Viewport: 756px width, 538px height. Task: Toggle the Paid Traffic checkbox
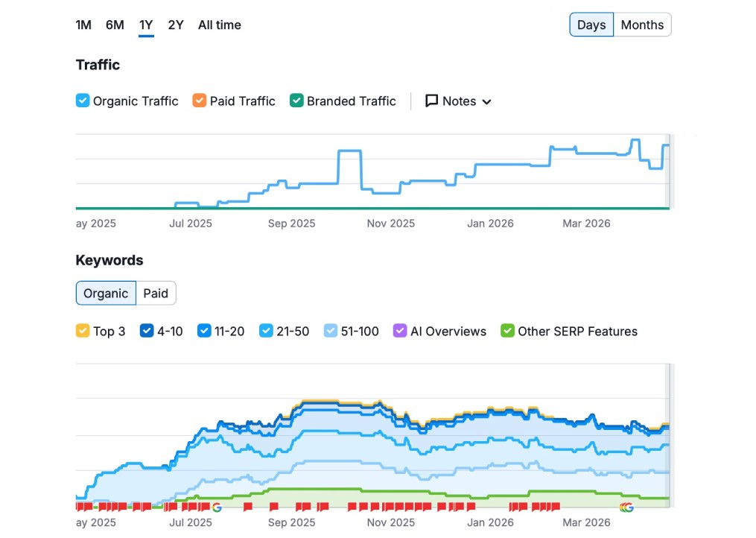coord(200,101)
